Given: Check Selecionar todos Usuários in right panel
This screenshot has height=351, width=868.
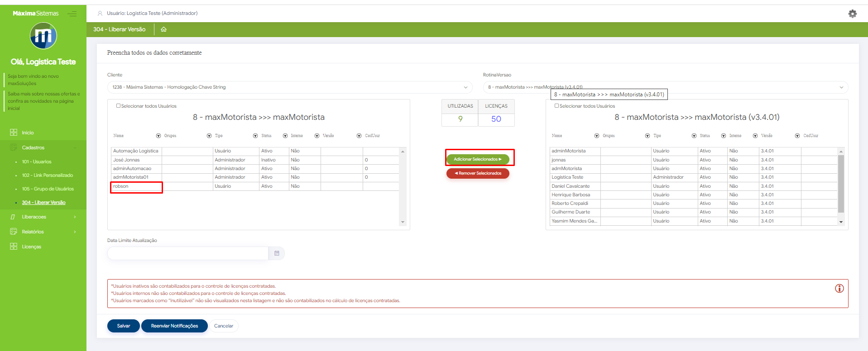Looking at the screenshot, I should pyautogui.click(x=557, y=106).
